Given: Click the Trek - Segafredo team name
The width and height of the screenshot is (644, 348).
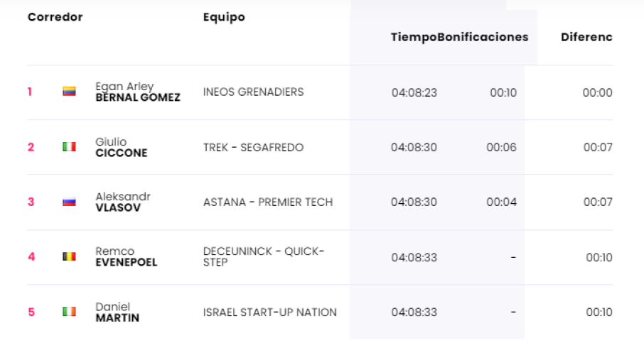Looking at the screenshot, I should pos(253,147).
